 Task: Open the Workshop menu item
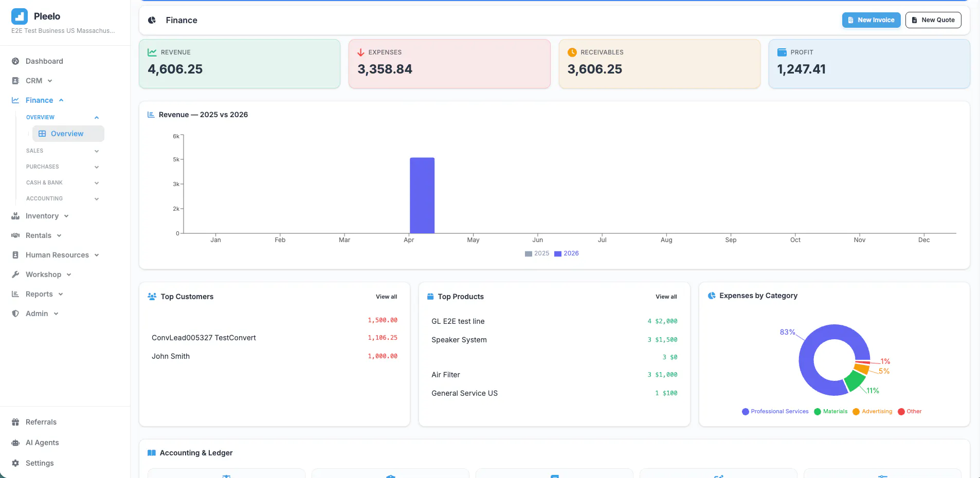tap(43, 274)
